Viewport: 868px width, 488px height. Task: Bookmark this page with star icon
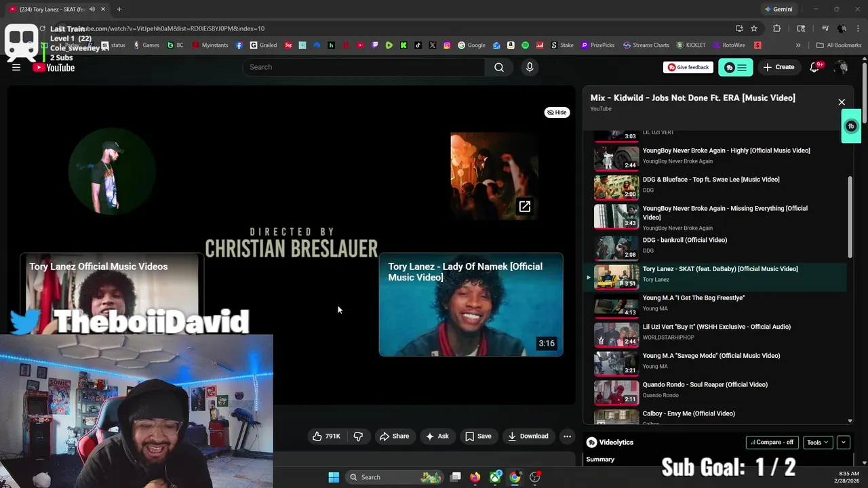(x=754, y=28)
